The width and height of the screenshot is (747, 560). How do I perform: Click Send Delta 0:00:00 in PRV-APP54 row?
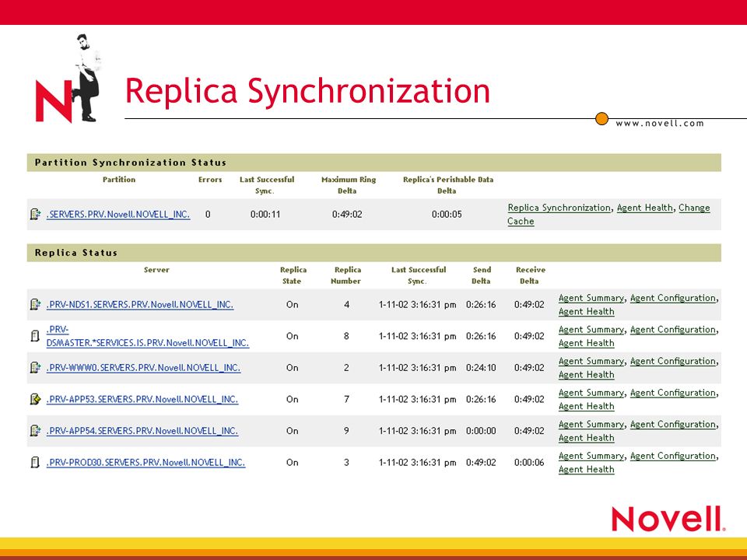coord(481,431)
